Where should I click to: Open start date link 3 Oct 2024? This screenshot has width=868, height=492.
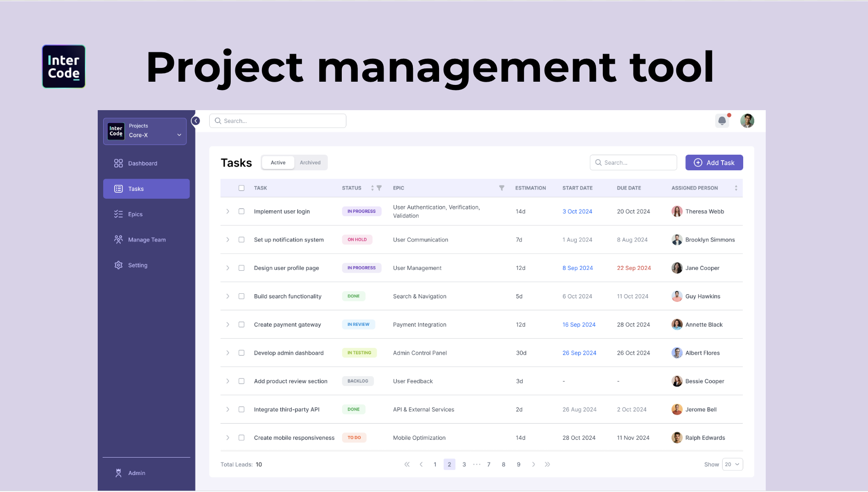577,211
